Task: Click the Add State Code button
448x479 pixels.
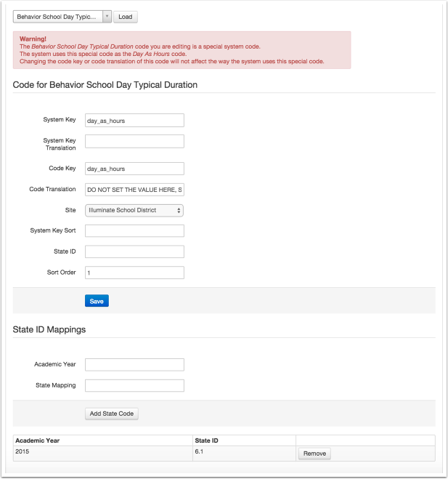Action: 112,414
